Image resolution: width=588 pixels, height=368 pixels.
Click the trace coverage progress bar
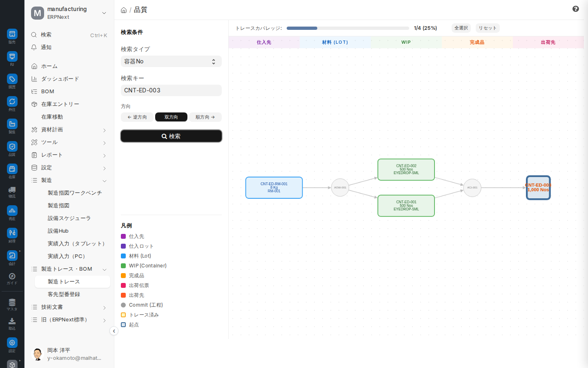[348, 28]
